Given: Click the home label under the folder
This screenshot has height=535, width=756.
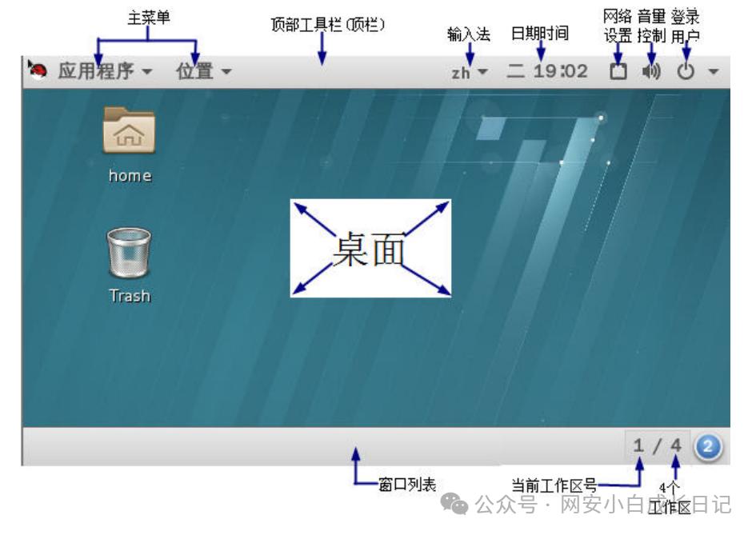Looking at the screenshot, I should coord(130,176).
